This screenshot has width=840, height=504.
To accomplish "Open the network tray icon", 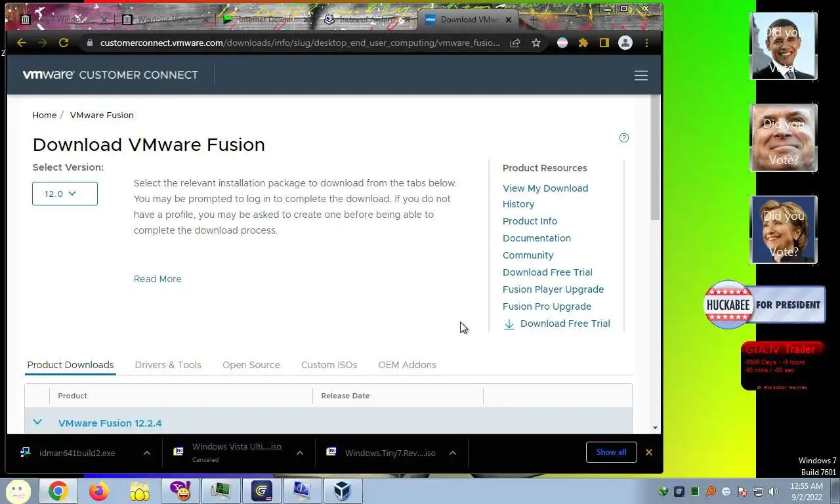I will 757,492.
